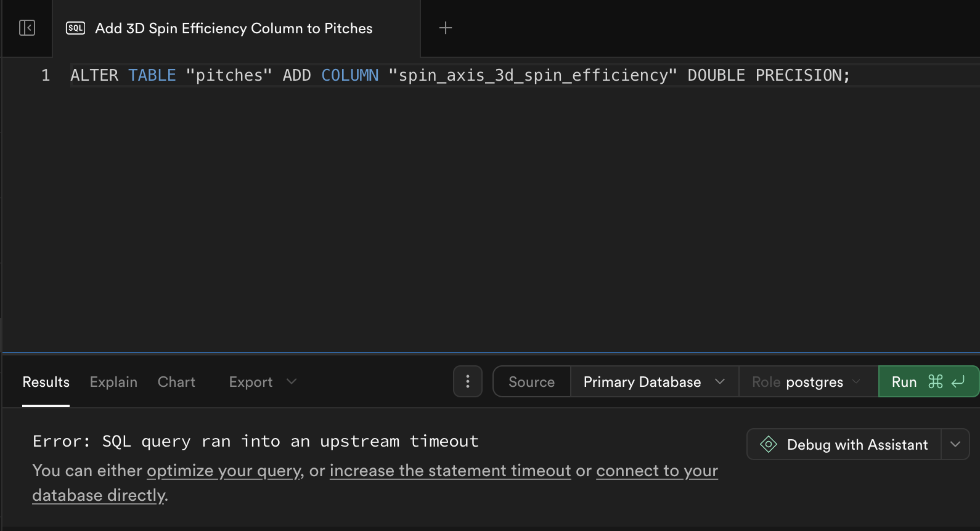Screen dimensions: 980x531
Task: Open the Explain tab
Action: pyautogui.click(x=113, y=382)
